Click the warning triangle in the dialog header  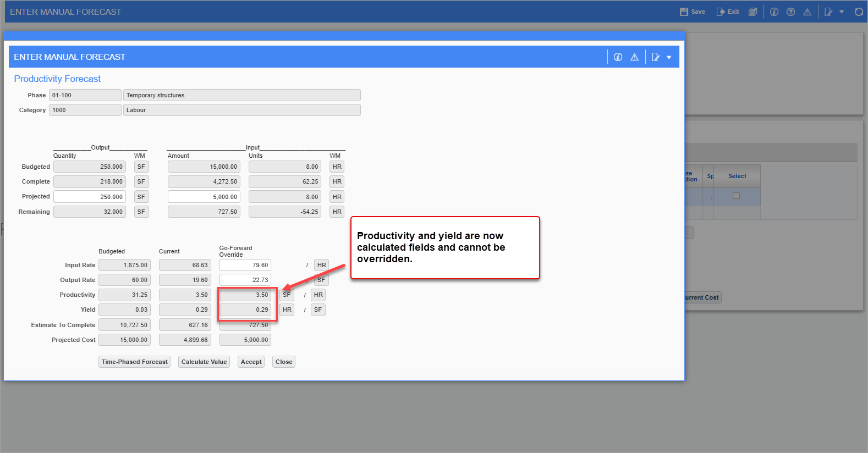(634, 57)
